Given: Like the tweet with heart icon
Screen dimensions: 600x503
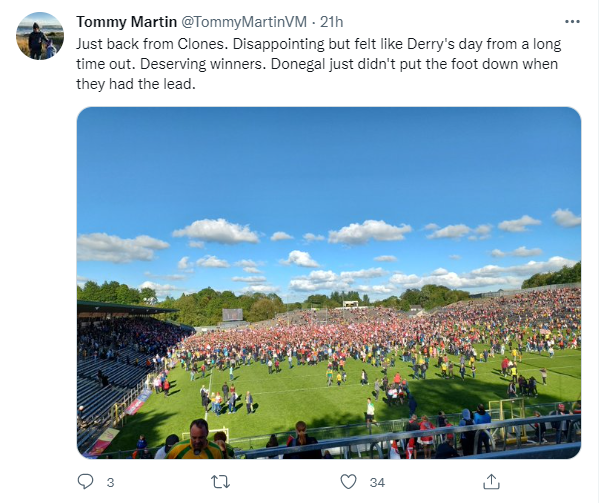Looking at the screenshot, I should pyautogui.click(x=348, y=482).
